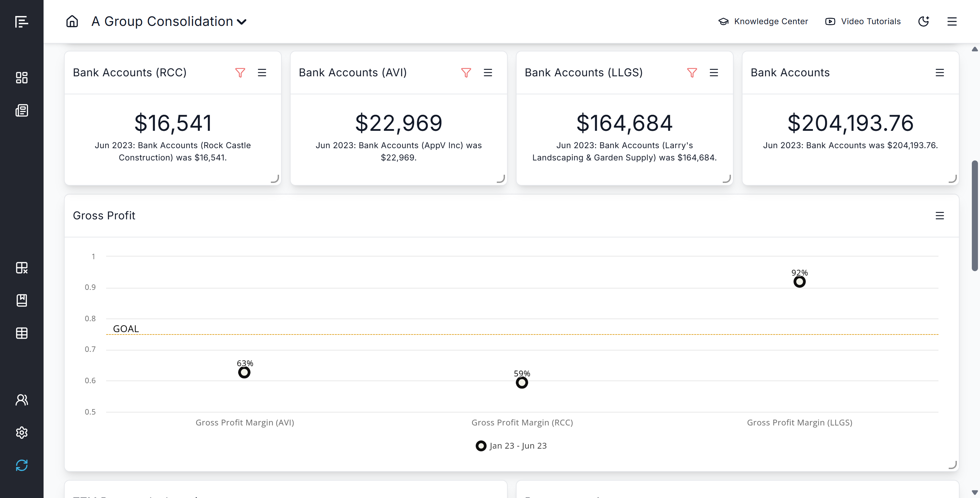Open Video Tutorials link
This screenshot has width=980, height=498.
click(x=863, y=21)
